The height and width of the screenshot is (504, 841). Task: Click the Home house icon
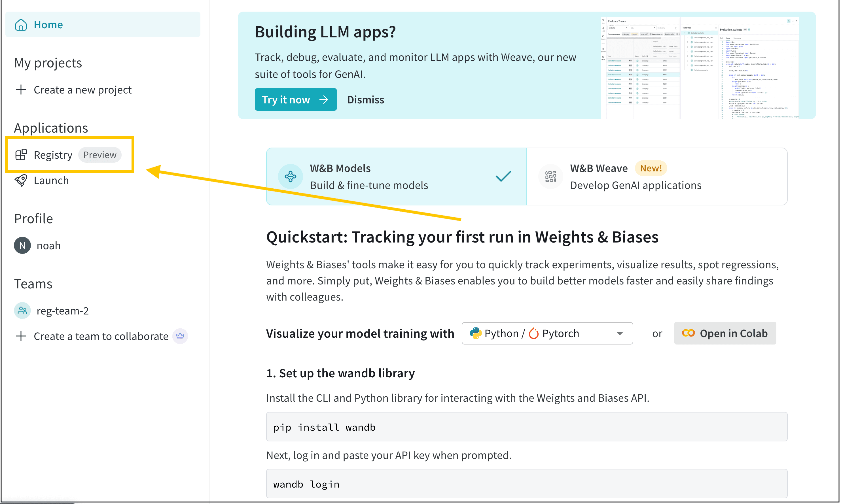pyautogui.click(x=21, y=25)
